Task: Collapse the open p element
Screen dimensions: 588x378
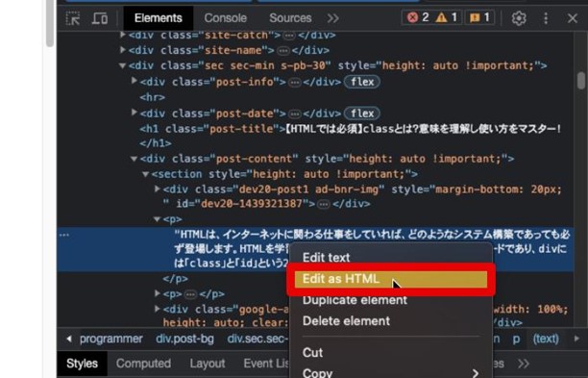Action: click(x=158, y=219)
